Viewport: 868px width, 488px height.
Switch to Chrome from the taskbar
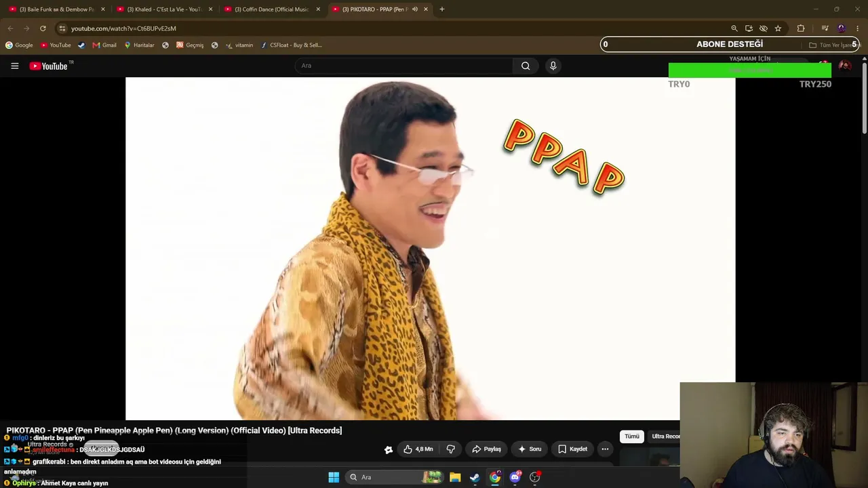(x=495, y=477)
